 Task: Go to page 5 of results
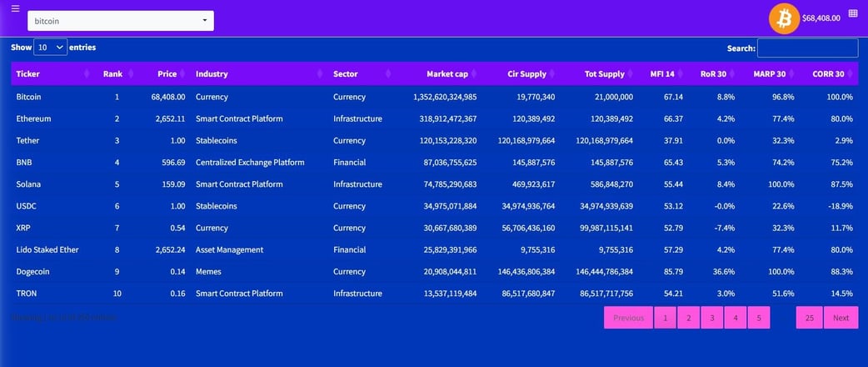[x=759, y=318]
